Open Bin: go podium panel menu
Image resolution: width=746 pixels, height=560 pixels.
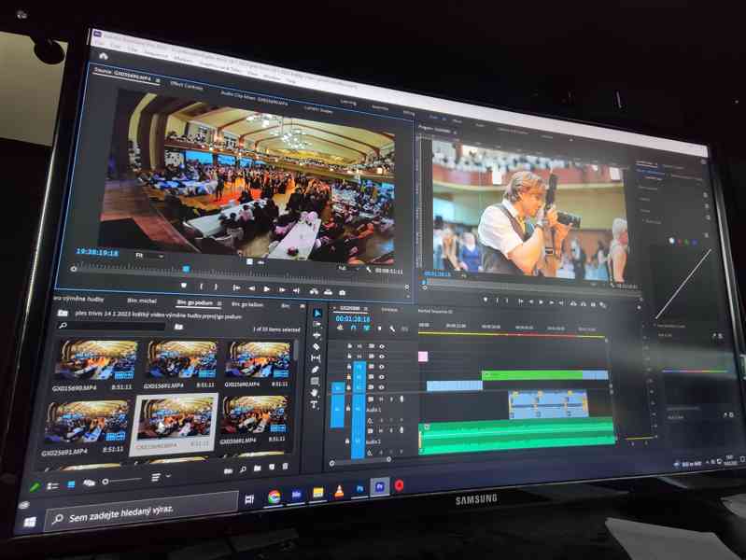pyautogui.click(x=219, y=303)
